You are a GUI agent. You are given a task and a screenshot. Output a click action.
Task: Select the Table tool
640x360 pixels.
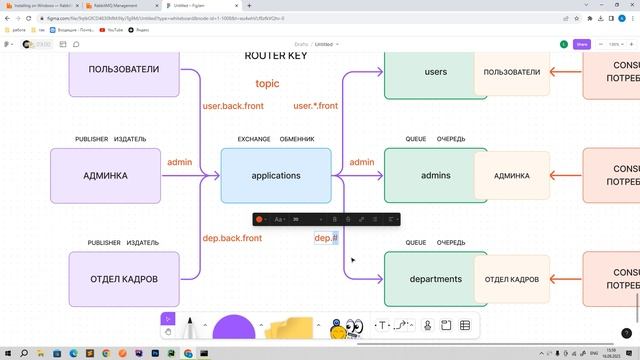pyautogui.click(x=465, y=325)
